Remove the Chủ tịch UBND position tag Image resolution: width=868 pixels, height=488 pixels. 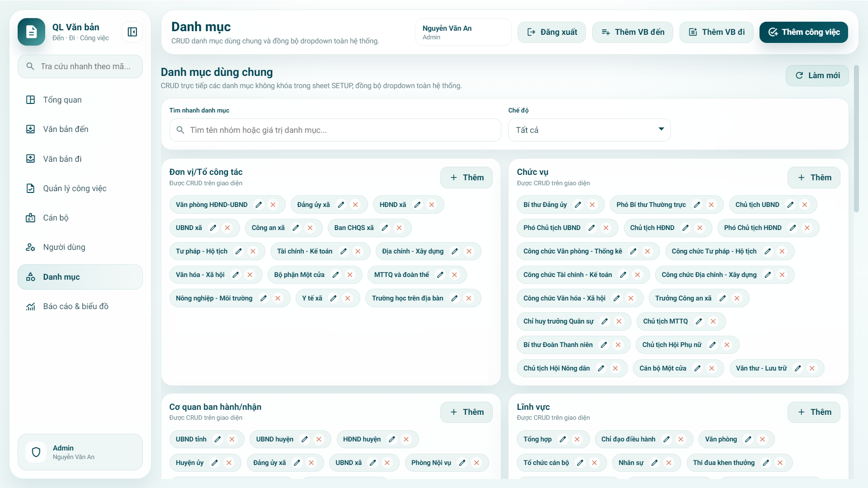[x=805, y=205]
